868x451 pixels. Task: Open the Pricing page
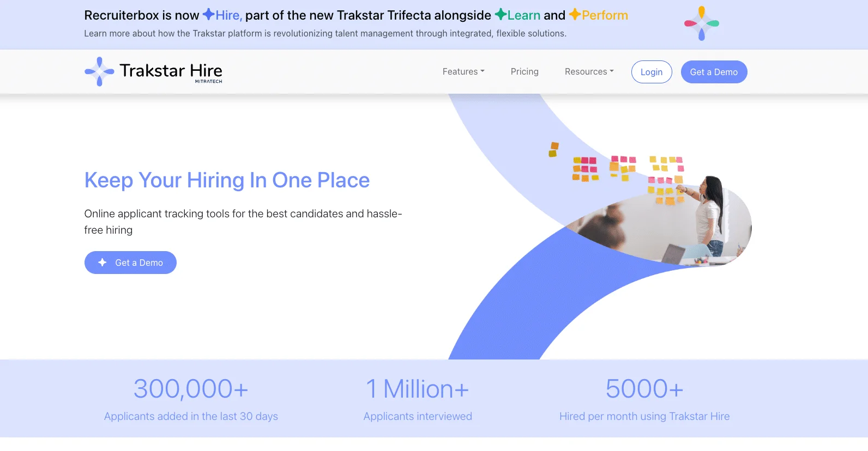(525, 71)
